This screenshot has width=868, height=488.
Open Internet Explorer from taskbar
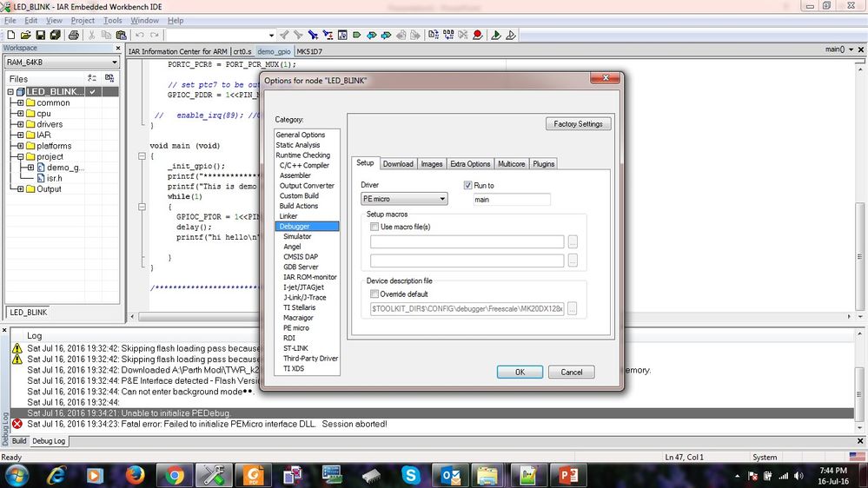tap(56, 475)
